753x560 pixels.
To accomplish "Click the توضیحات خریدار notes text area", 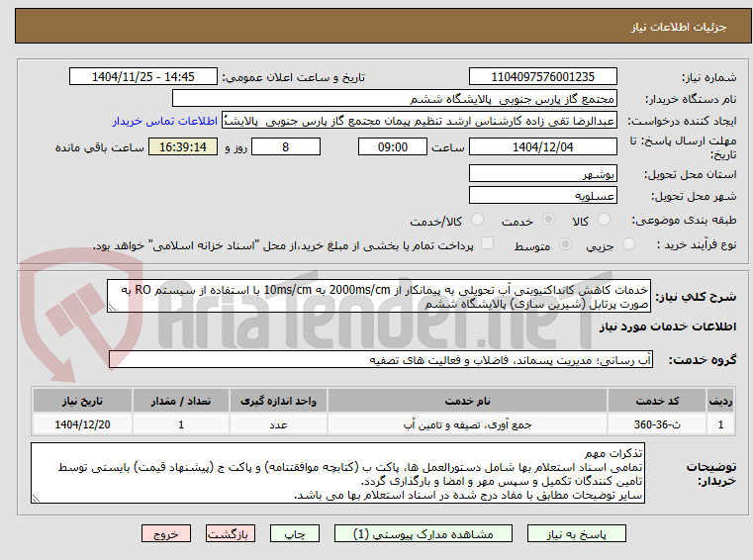I will click(x=337, y=474).
